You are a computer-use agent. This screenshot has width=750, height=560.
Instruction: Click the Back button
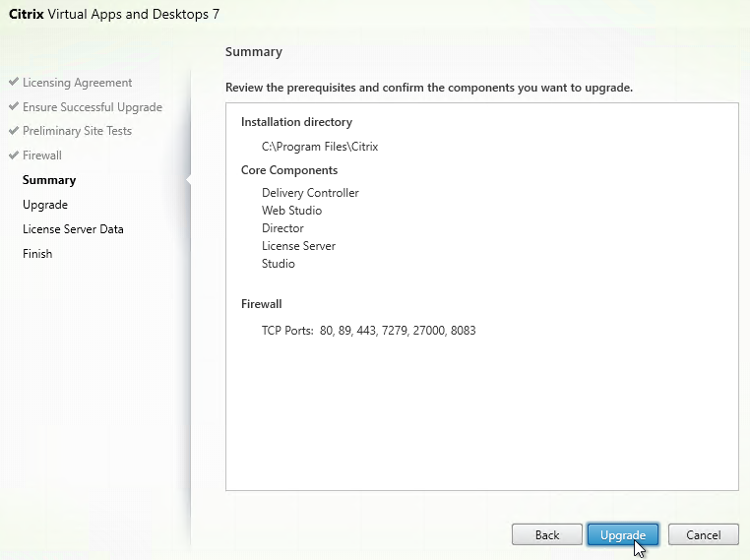point(546,534)
